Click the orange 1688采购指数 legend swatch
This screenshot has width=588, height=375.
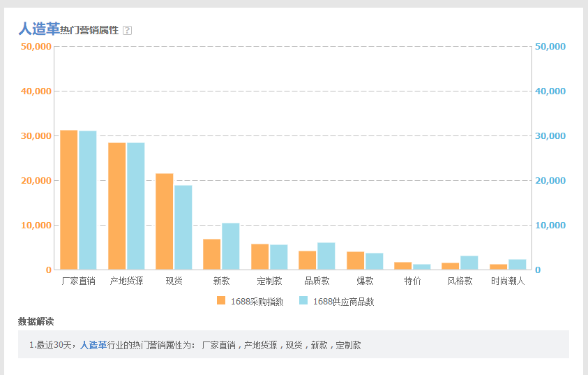(221, 300)
